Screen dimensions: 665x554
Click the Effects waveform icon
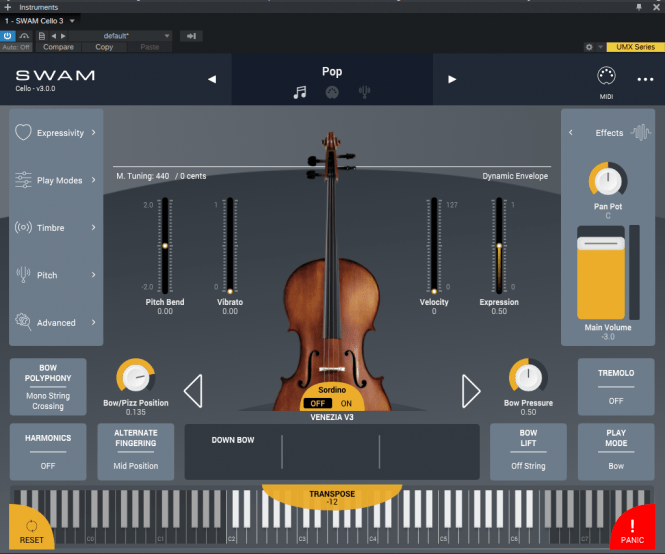point(640,132)
